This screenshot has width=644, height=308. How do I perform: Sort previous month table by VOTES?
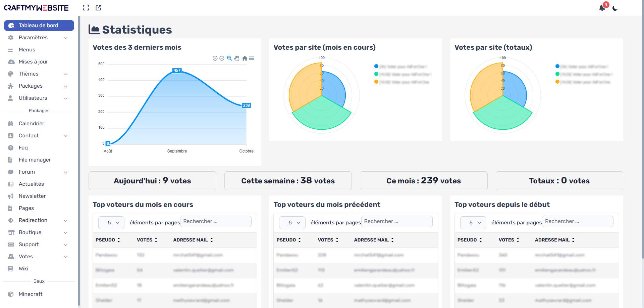328,240
